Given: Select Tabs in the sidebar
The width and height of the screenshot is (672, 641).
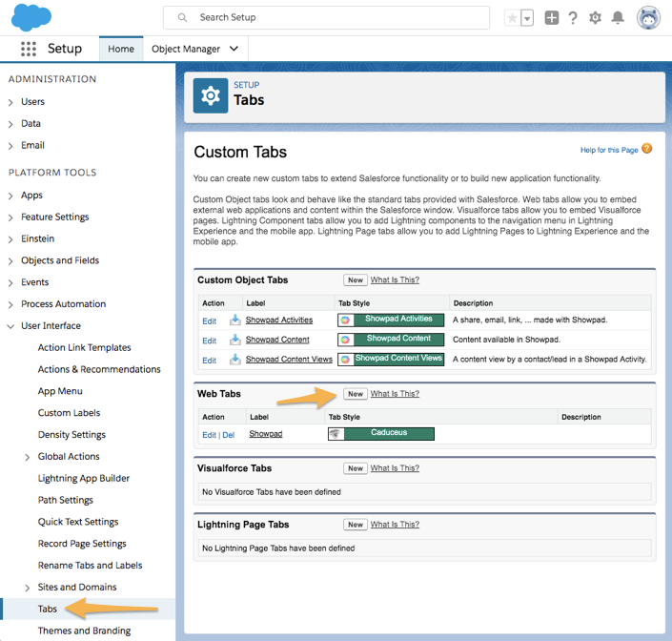Looking at the screenshot, I should (48, 609).
